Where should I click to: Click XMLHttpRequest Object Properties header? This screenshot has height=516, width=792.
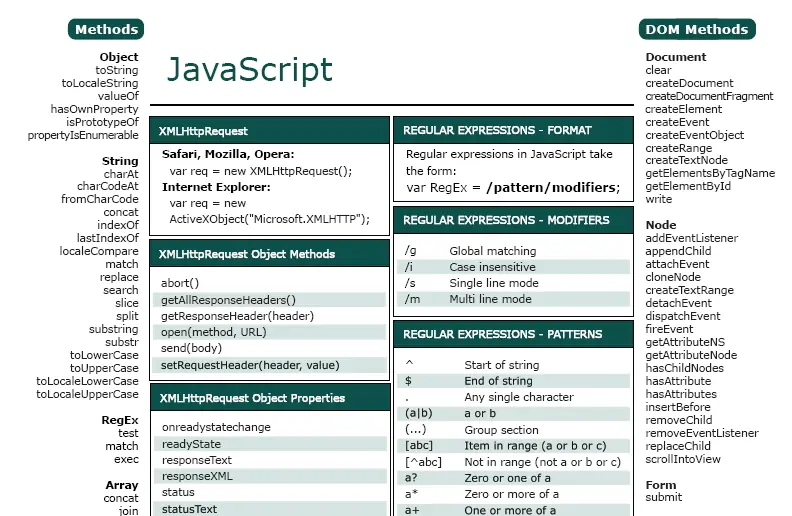coord(270,398)
